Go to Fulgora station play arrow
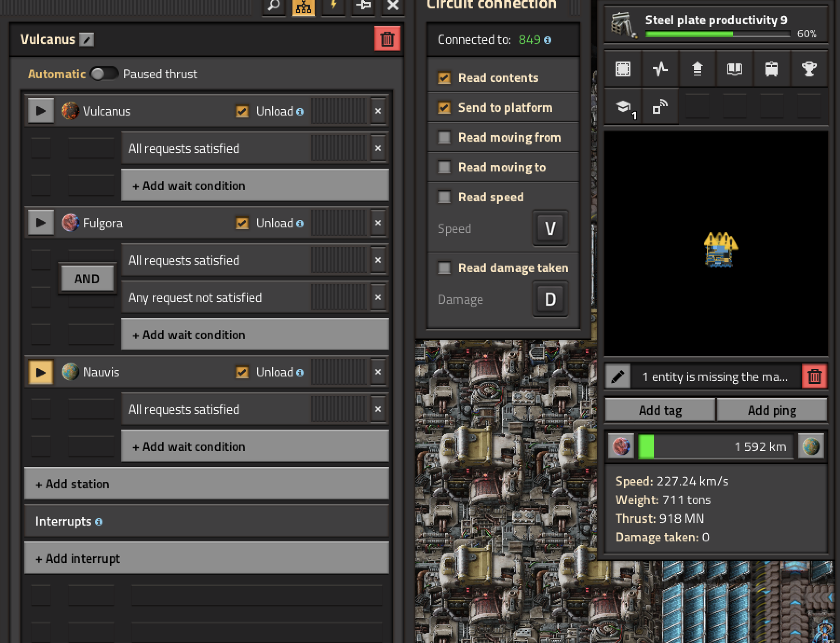This screenshot has width=840, height=643. pos(41,223)
